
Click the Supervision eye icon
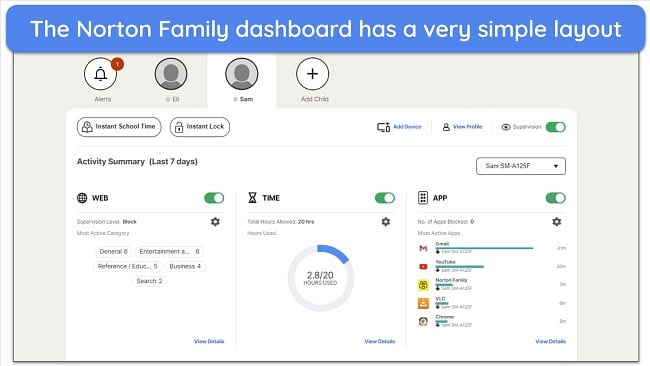[506, 127]
